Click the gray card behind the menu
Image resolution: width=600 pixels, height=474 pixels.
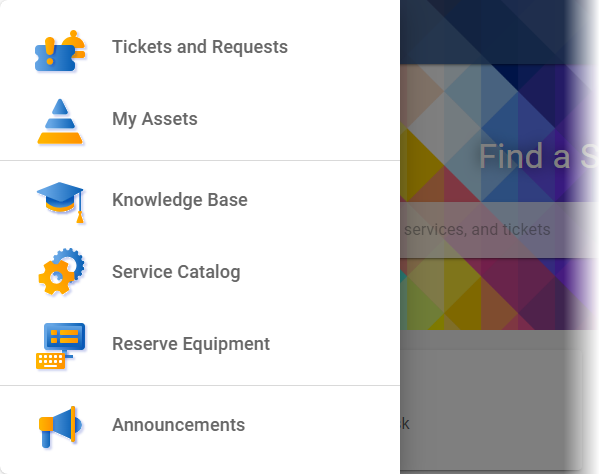click(492, 409)
